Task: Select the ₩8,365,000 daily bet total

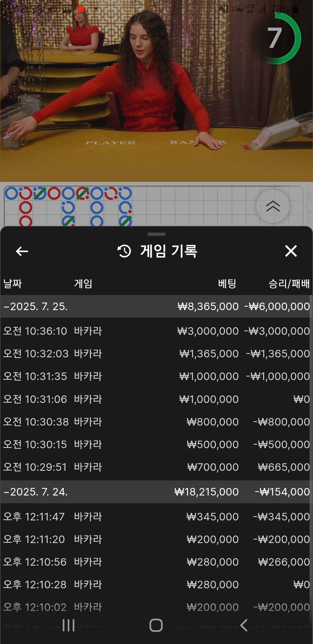Action: pyautogui.click(x=208, y=306)
